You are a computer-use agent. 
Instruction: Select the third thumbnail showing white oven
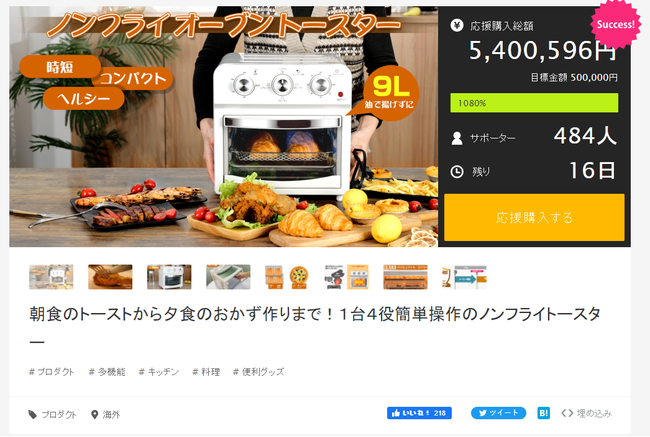tap(169, 277)
